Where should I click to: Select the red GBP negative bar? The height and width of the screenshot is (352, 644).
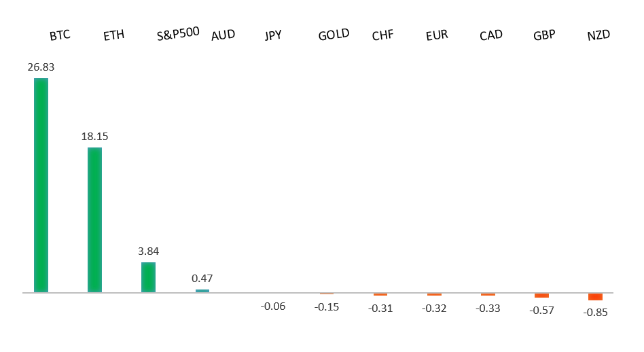[541, 295]
